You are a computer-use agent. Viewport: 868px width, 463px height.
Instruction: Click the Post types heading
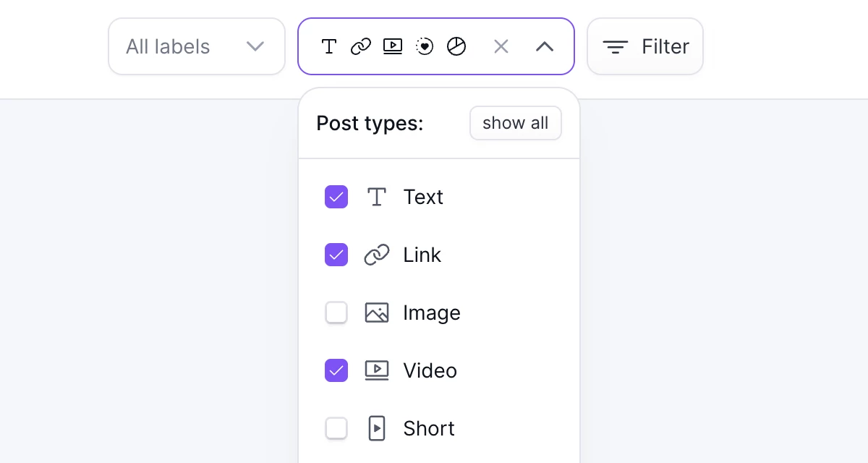[370, 124]
